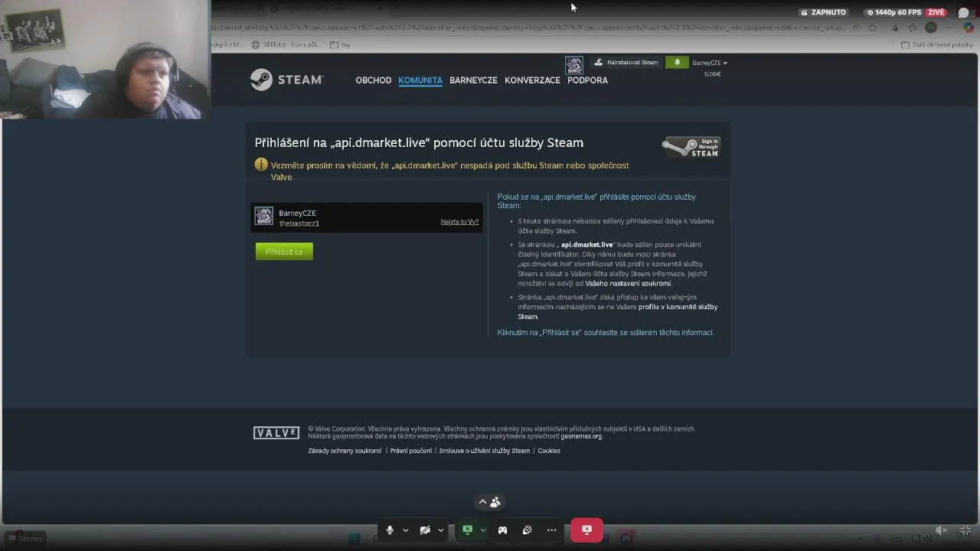Click the yellow warning info icon
Image resolution: width=980 pixels, height=551 pixels.
(x=261, y=165)
